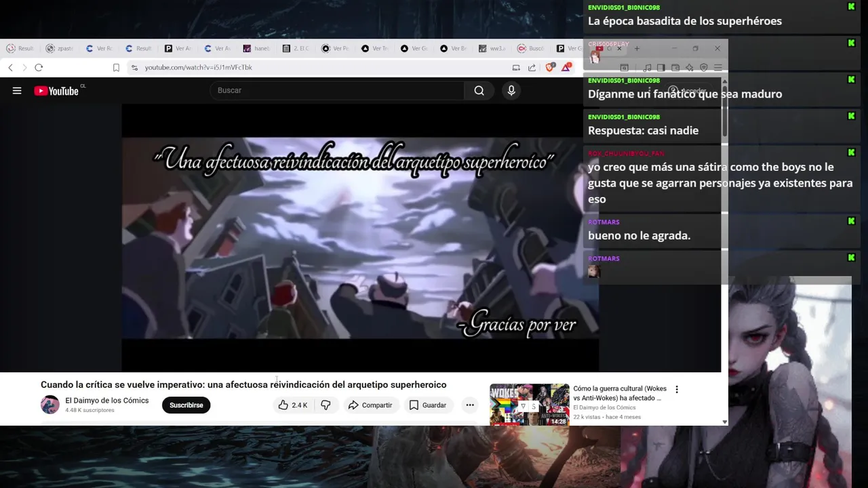Open a new tab with the plus button

[637, 49]
